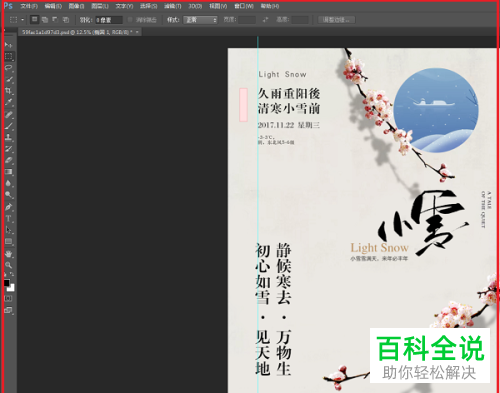Choose Add to Selection mode
500x393 pixels.
pyautogui.click(x=45, y=20)
